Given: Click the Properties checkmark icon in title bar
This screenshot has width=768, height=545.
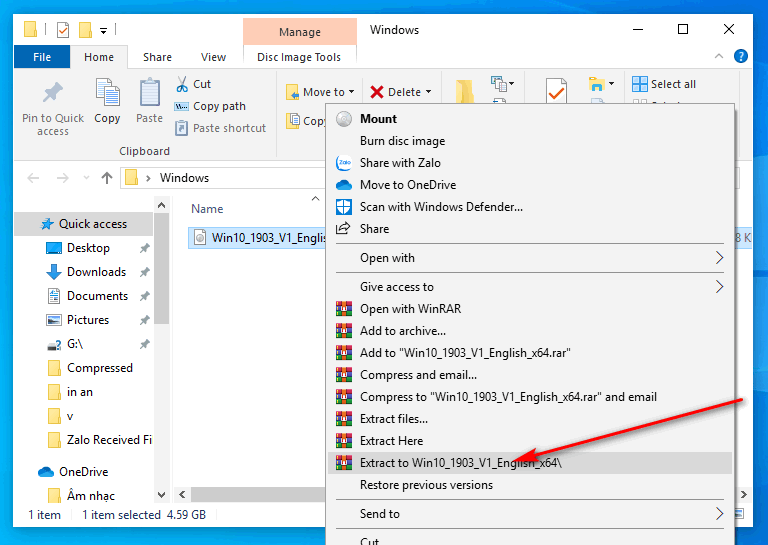Looking at the screenshot, I should [63, 30].
